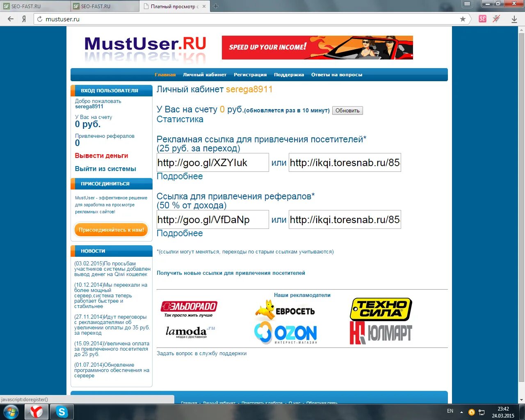
Task: Click the OZON advertiser logo
Action: point(285,333)
